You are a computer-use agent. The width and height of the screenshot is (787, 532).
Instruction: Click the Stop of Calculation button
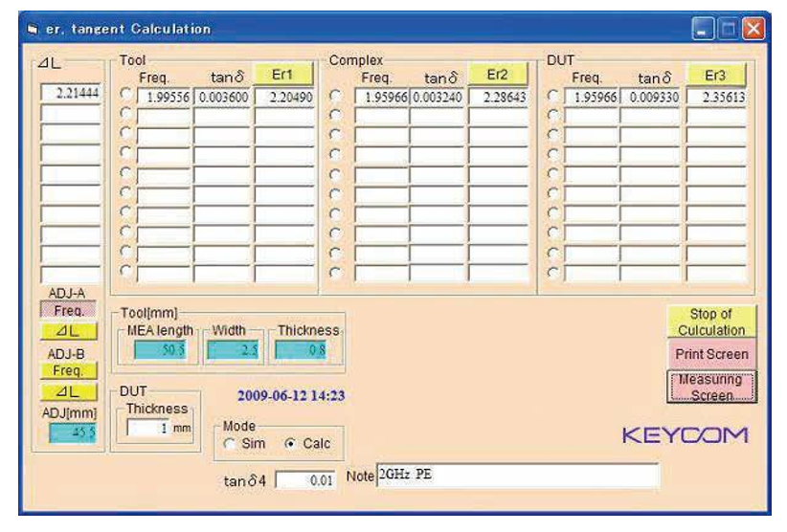pyautogui.click(x=711, y=321)
